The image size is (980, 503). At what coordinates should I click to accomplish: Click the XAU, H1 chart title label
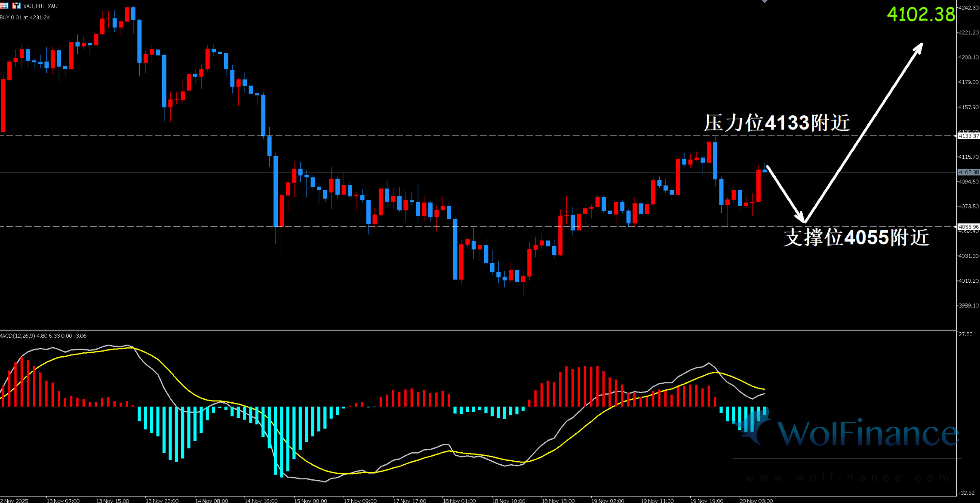point(40,6)
